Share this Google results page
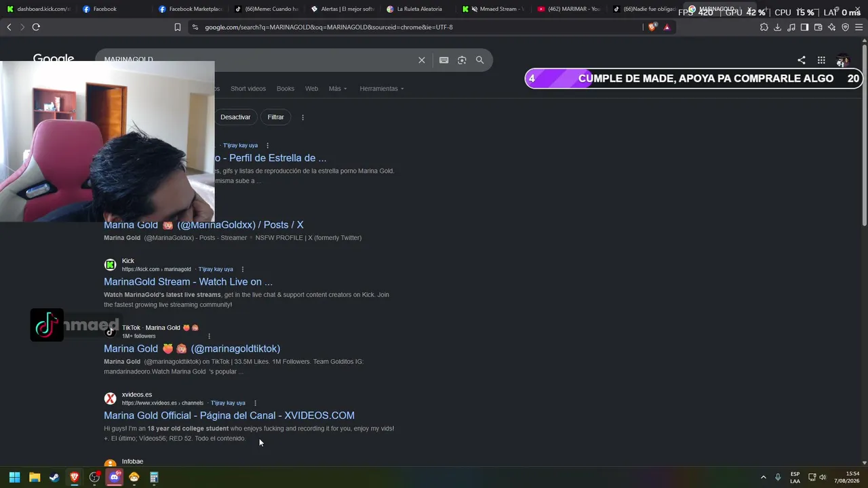Viewport: 868px width, 488px height. (802, 60)
